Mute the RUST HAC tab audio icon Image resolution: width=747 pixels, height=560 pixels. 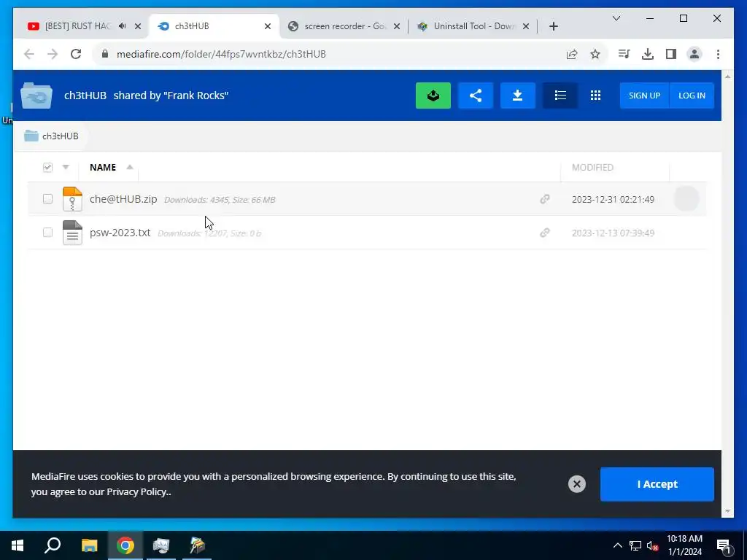(x=123, y=26)
